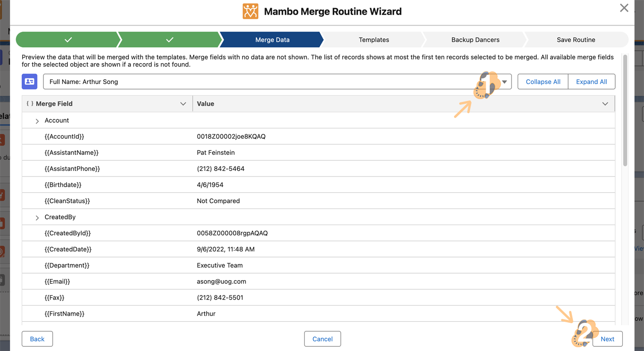
Task: Select the Merge Data step
Action: (272, 40)
